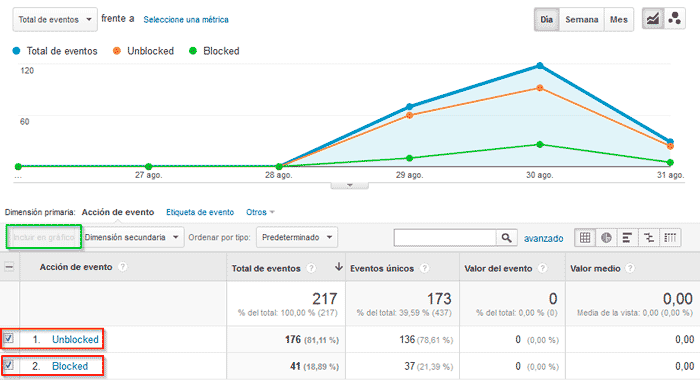Open help for Eventos únicos column
Viewport: 700px width, 383px height.
(x=425, y=268)
